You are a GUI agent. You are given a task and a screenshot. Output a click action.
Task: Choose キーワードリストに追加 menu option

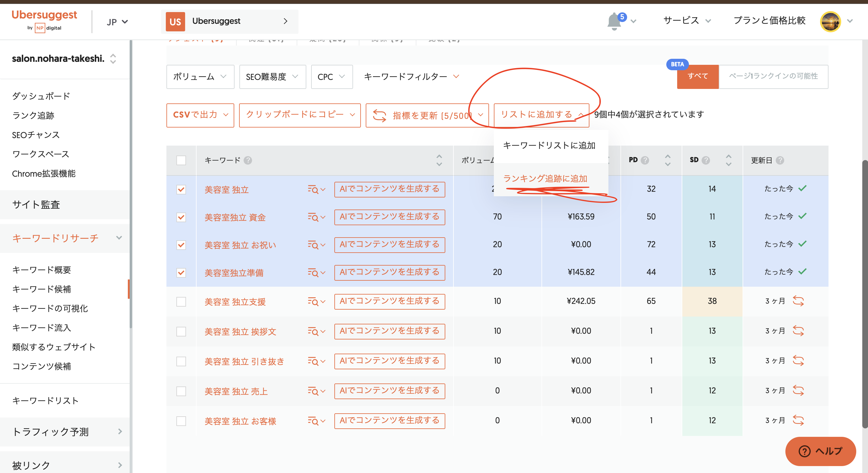pyautogui.click(x=549, y=146)
